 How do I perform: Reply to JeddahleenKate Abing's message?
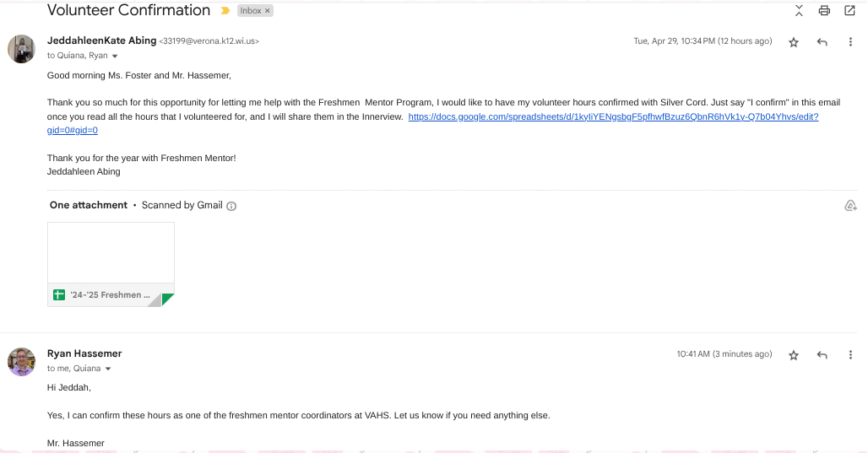click(x=822, y=42)
